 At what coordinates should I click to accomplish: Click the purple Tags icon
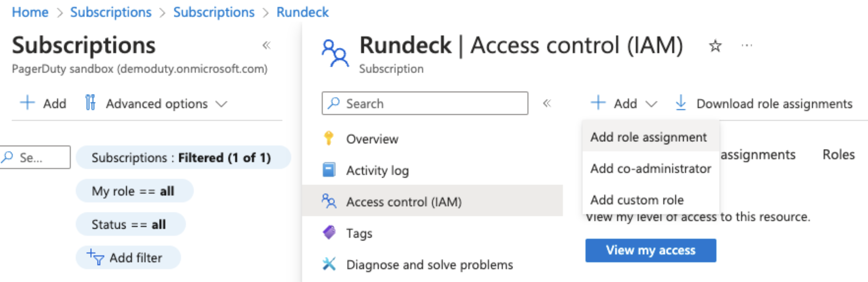(329, 233)
